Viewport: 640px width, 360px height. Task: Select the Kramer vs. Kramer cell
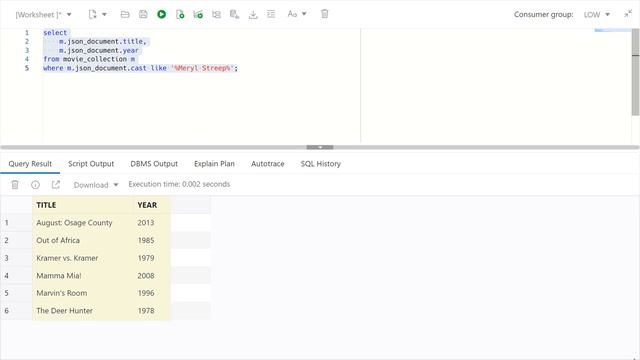[83, 258]
